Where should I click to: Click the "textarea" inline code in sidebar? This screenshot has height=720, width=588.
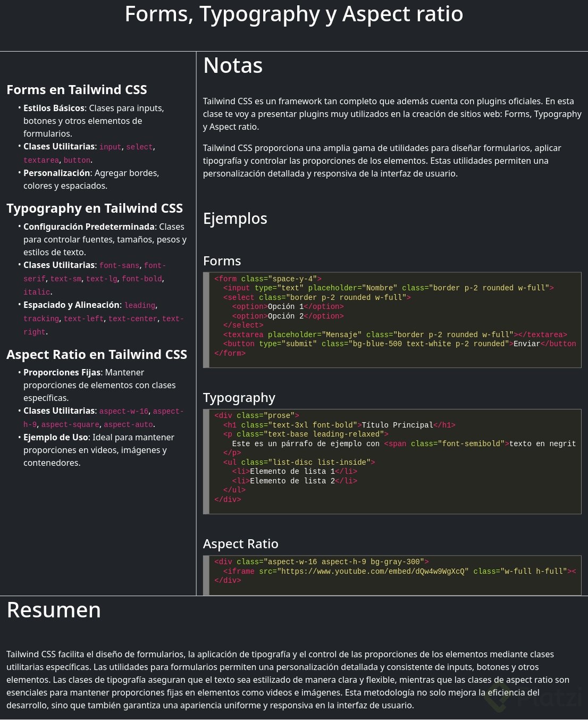(41, 160)
